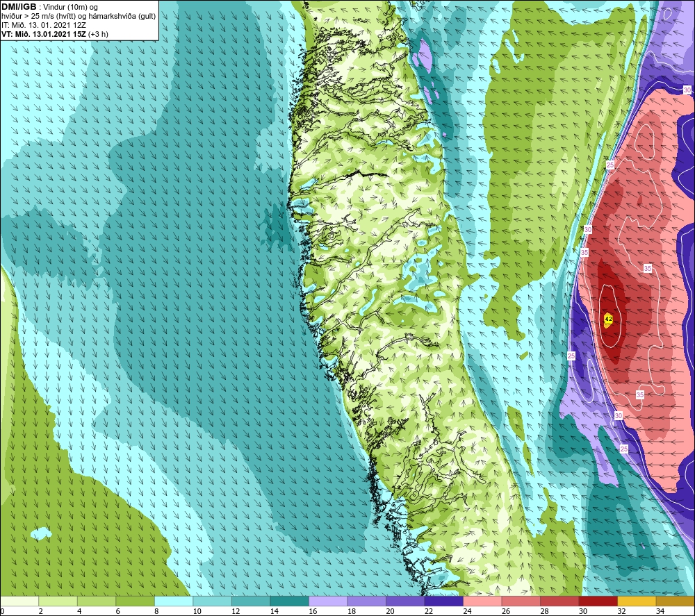
Task: Select the yellow 32–34 m/s legend swatch
Action: tap(637, 601)
